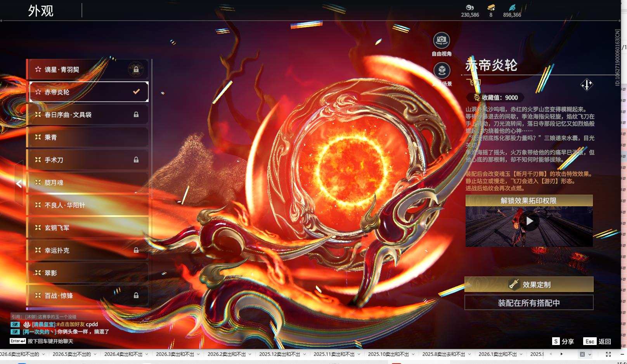Image resolution: width=627 pixels, height=364 pixels.
Task: Switch to the 2026.6卖出和不出的 sheet tab
Action: [x=20, y=354]
